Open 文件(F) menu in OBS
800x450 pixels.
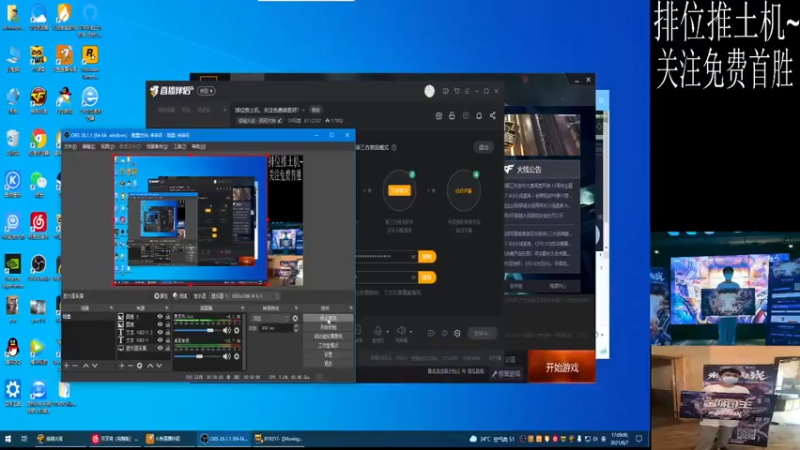click(70, 146)
